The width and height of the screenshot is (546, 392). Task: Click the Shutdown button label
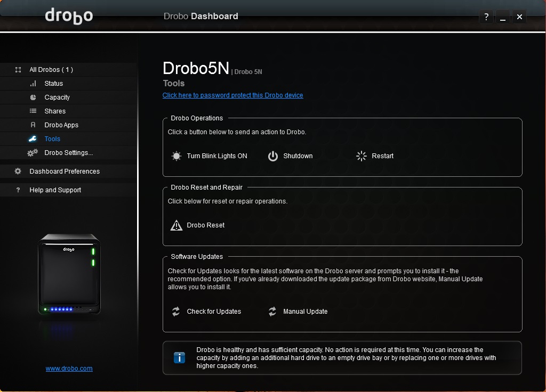298,156
